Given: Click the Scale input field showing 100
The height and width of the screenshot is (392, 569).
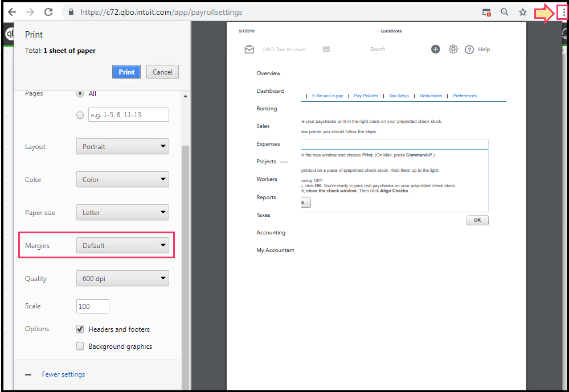Looking at the screenshot, I should tap(92, 307).
